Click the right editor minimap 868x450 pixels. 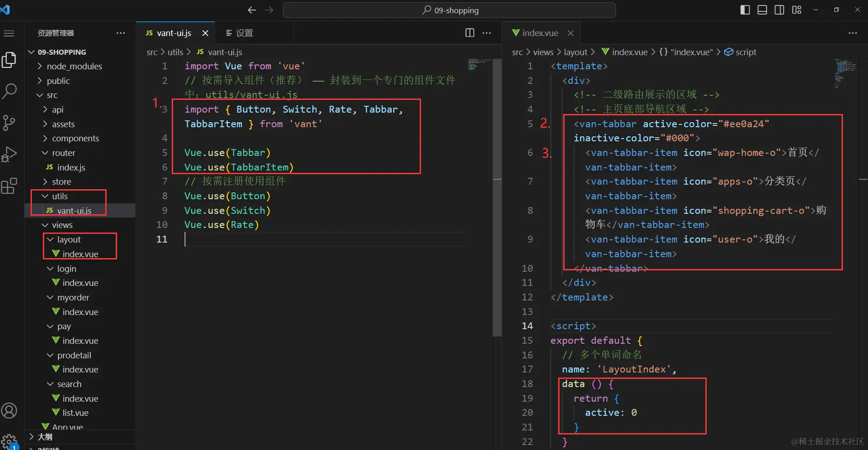(846, 73)
